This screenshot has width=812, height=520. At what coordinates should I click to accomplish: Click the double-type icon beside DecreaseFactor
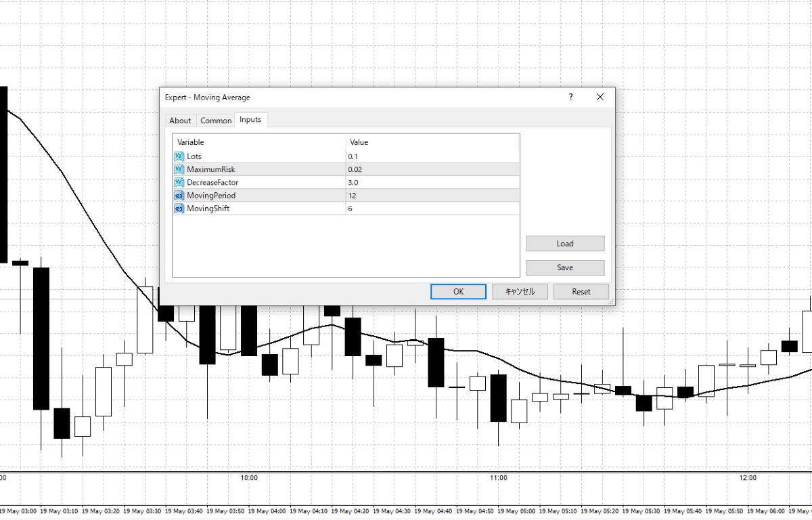(x=179, y=182)
